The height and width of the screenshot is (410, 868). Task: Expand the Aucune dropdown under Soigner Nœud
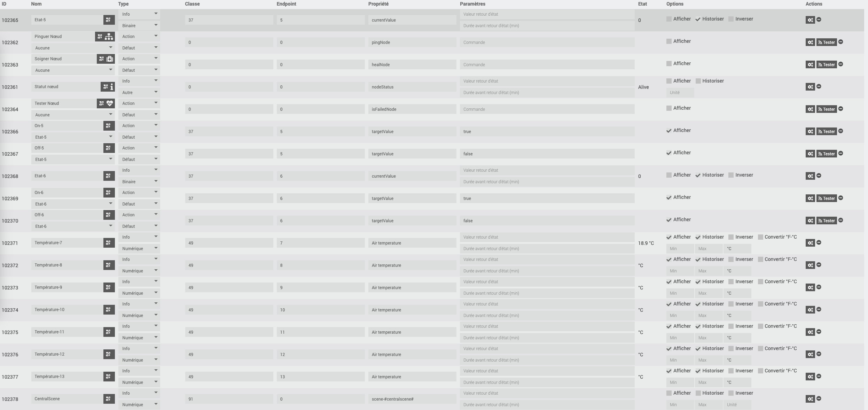click(73, 70)
